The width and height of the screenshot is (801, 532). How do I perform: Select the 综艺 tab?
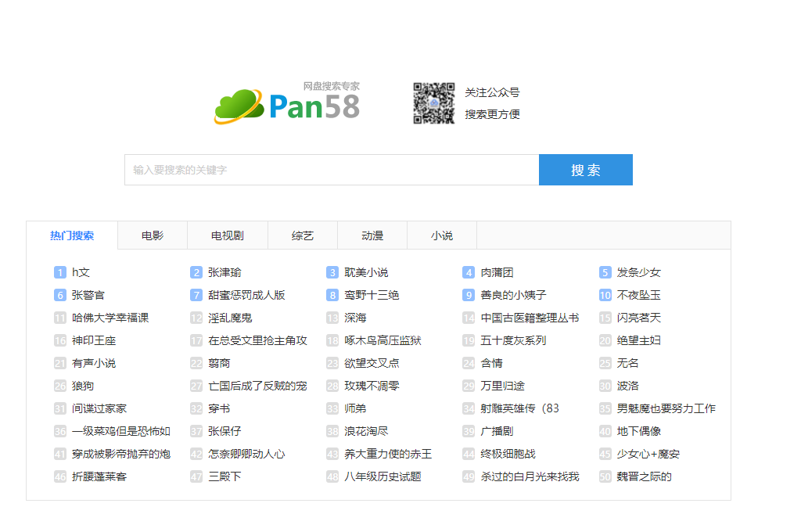303,235
